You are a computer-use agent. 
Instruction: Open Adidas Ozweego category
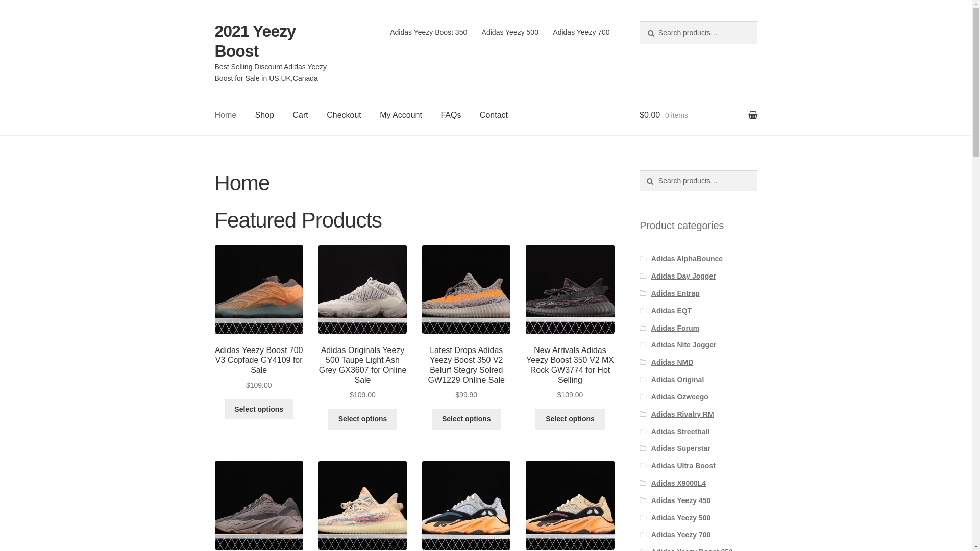click(x=679, y=397)
